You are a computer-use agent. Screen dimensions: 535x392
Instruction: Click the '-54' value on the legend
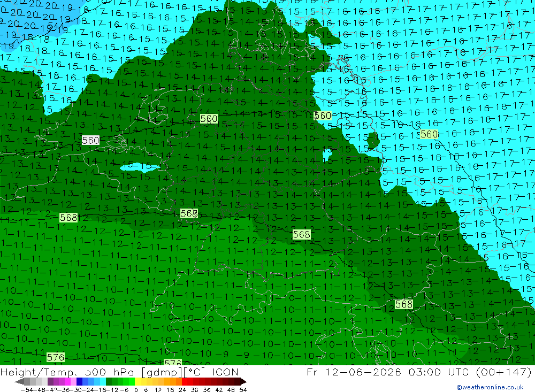pyautogui.click(x=26, y=390)
